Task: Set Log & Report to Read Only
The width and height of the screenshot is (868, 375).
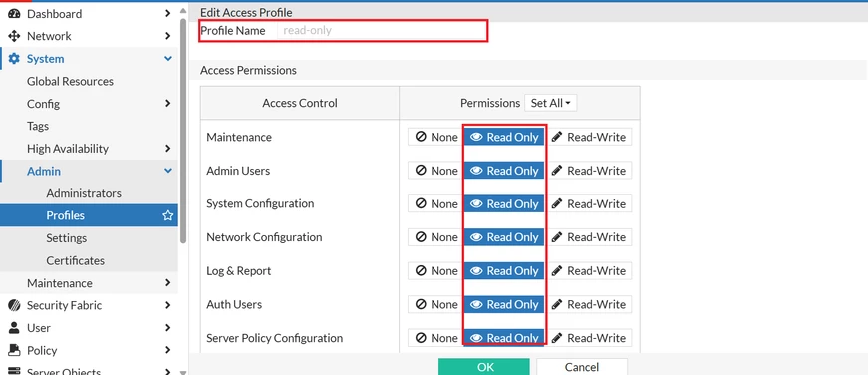Action: pyautogui.click(x=504, y=271)
